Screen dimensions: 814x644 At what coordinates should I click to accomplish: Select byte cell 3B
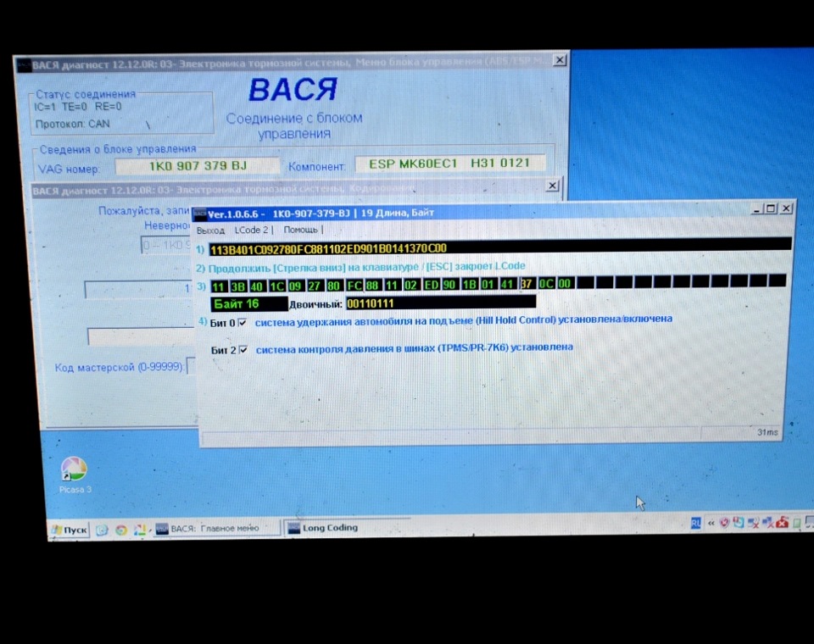237,286
